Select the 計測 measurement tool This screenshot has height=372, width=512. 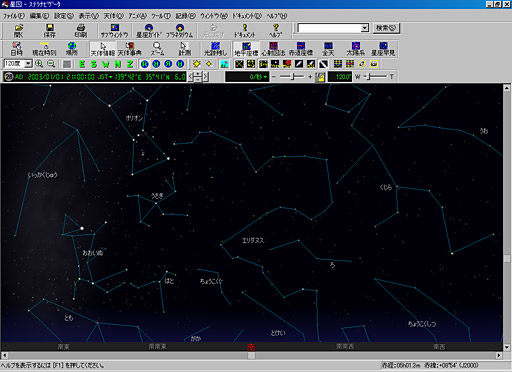184,49
